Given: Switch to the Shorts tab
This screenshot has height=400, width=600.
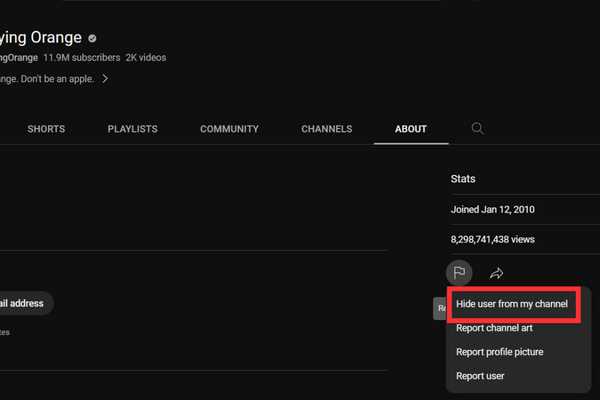Looking at the screenshot, I should click(x=46, y=129).
